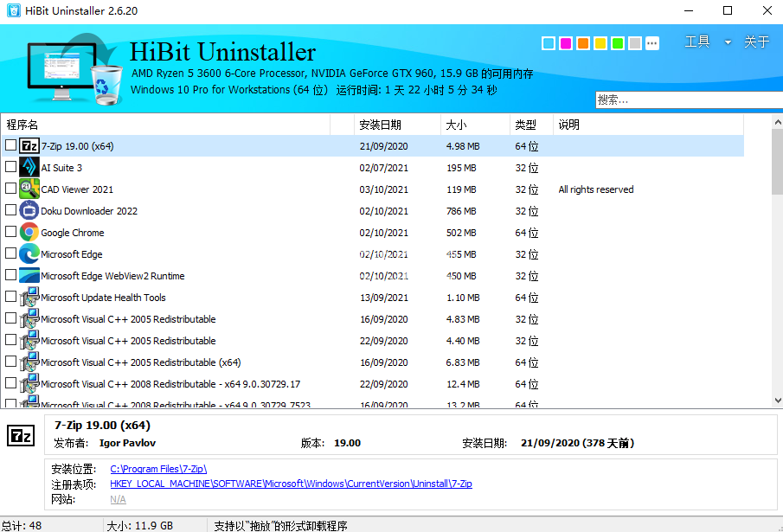Screen dimensions: 783x532
Task: Tick the Microsoft Update Health Tools checkbox
Action: tap(10, 297)
